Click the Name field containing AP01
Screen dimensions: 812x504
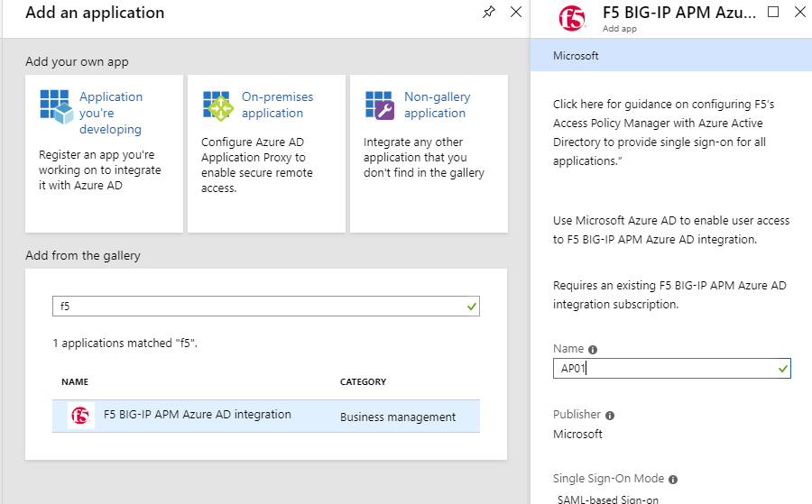(671, 369)
